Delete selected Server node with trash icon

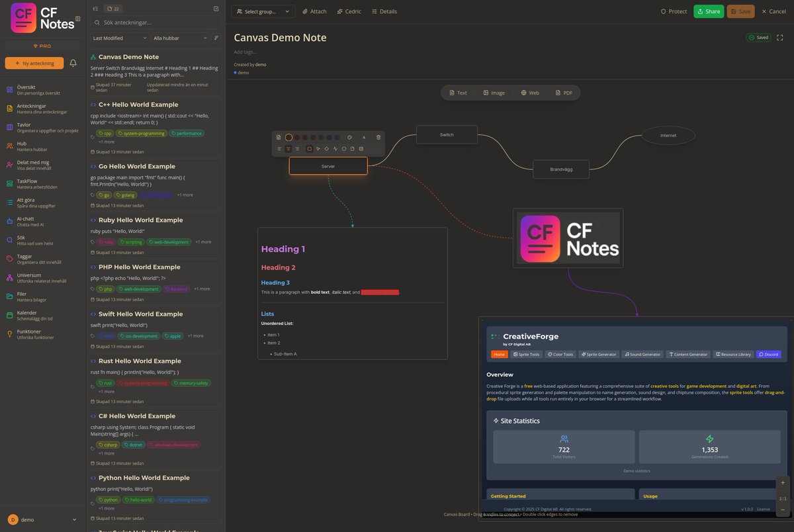coord(378,137)
